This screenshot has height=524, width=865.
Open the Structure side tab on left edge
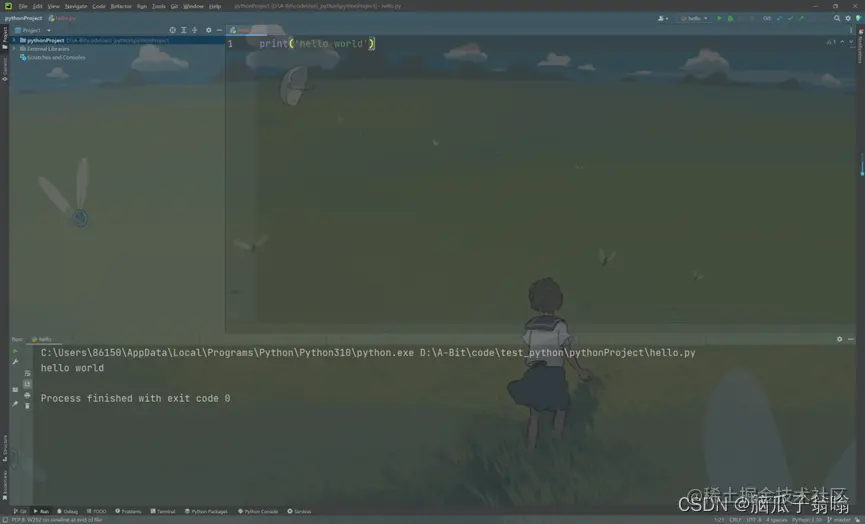(4, 448)
